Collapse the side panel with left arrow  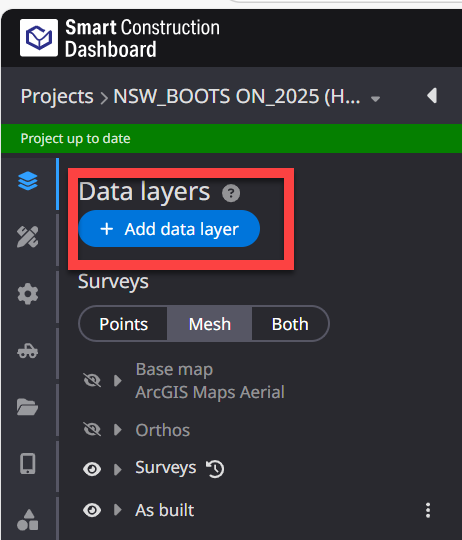(432, 96)
